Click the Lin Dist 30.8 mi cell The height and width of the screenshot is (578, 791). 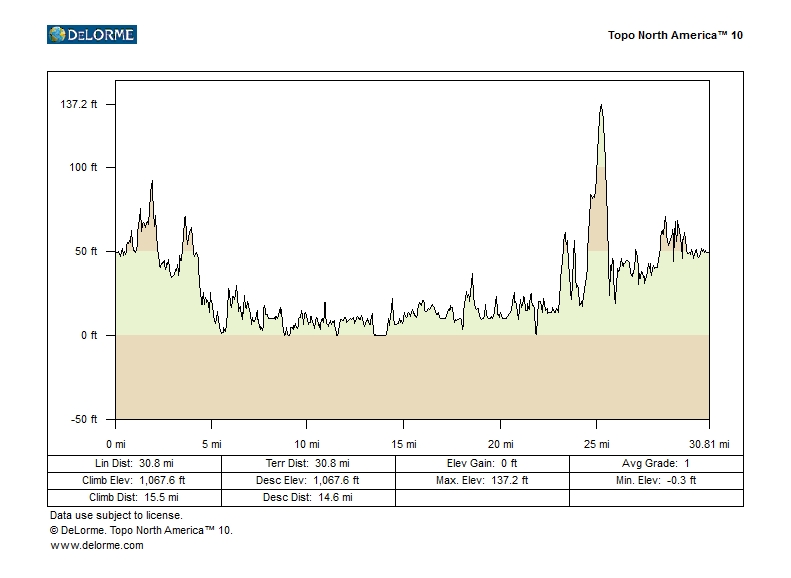click(134, 464)
